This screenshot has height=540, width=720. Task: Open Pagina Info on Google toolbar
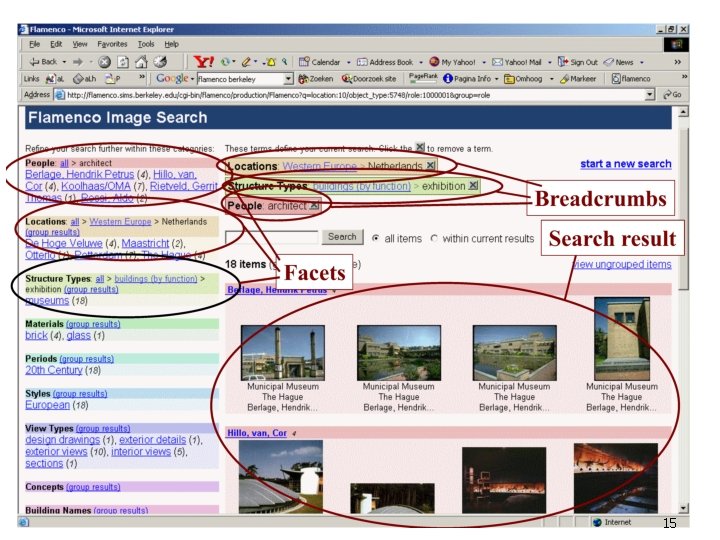pos(467,79)
